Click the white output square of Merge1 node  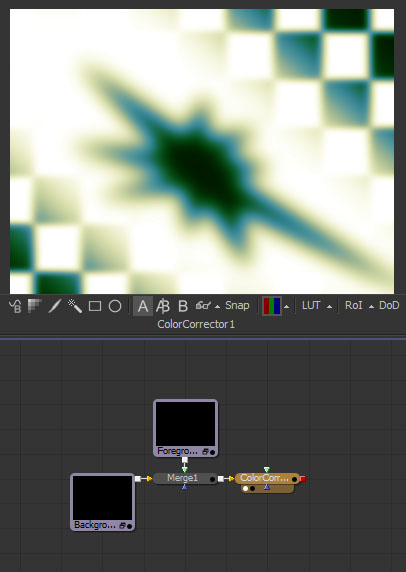[x=221, y=479]
